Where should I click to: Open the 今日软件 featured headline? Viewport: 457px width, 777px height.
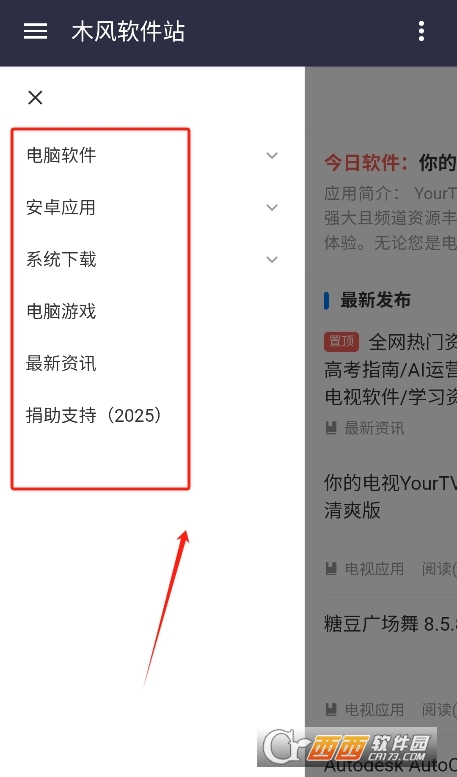click(390, 162)
